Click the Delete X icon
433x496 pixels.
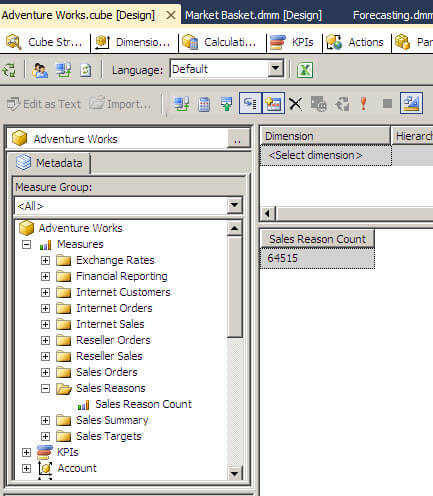point(295,104)
